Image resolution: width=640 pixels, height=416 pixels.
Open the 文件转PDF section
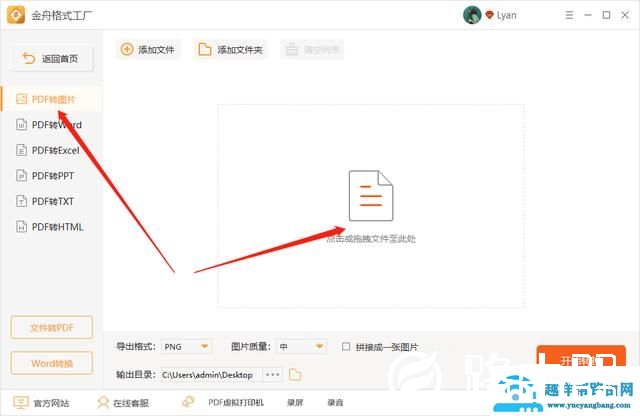pos(52,327)
